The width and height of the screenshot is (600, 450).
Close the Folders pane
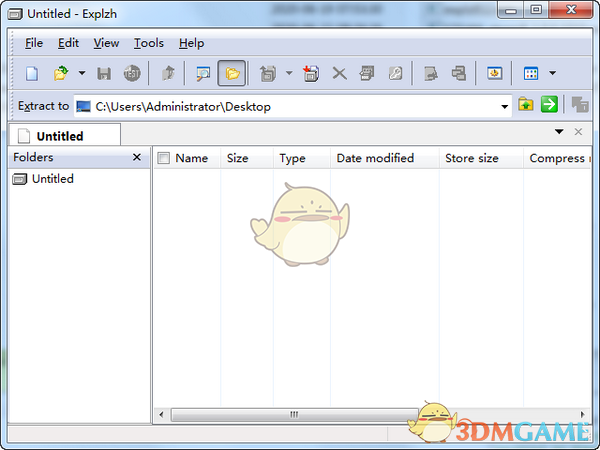coord(137,157)
